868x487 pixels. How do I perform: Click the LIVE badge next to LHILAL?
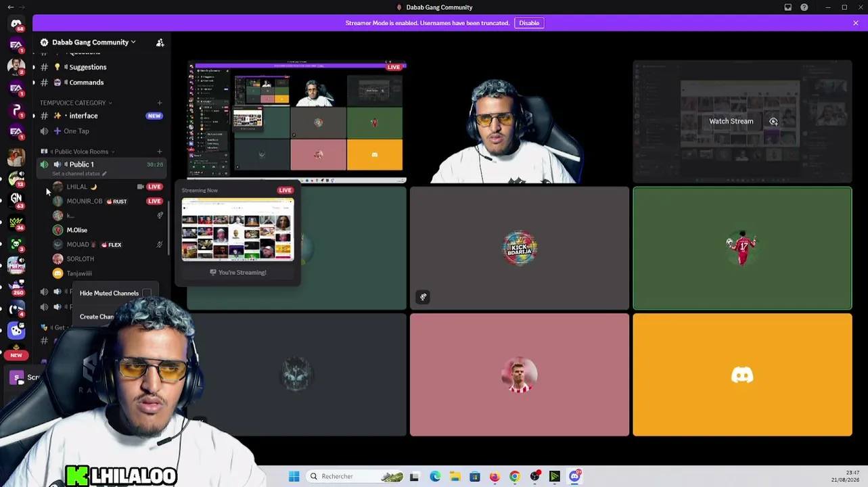154,187
